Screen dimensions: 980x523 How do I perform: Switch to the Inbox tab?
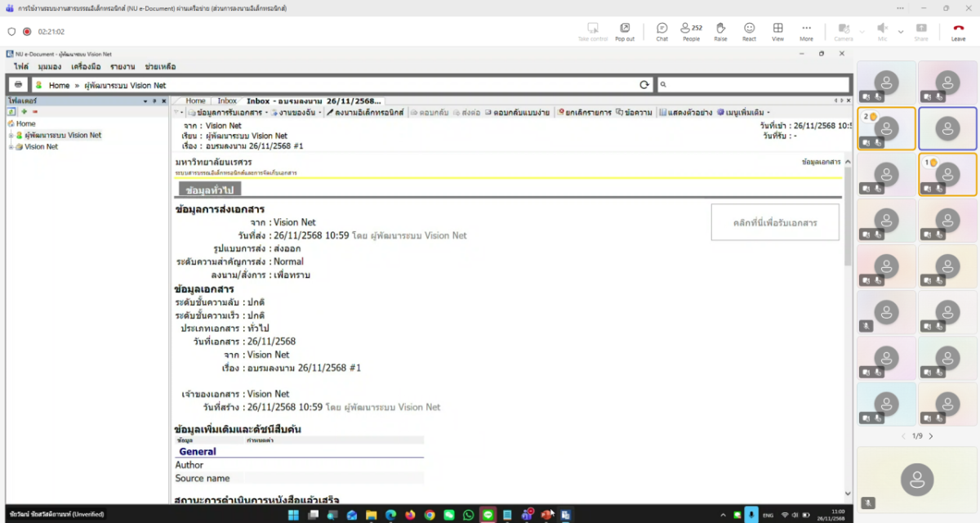pos(226,101)
